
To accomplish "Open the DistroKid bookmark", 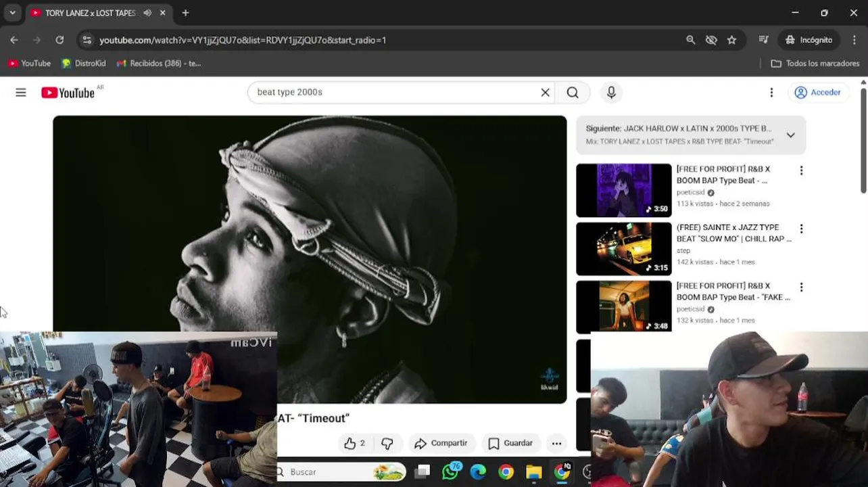I will click(84, 64).
